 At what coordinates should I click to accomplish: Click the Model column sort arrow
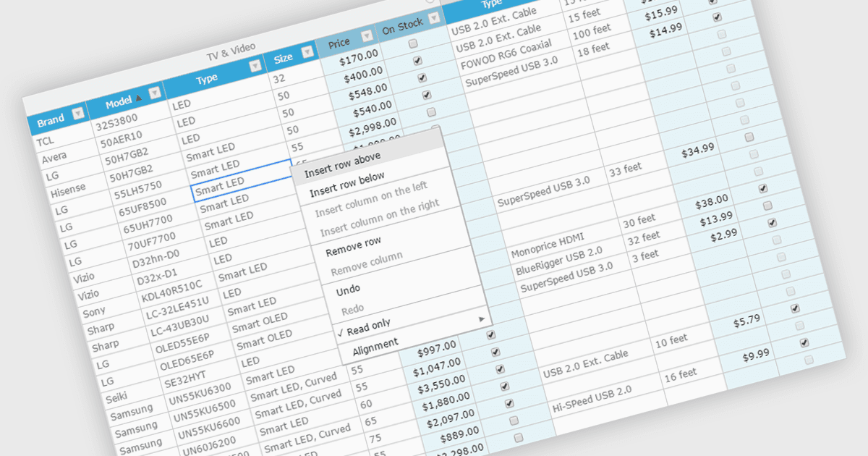pyautogui.click(x=140, y=98)
